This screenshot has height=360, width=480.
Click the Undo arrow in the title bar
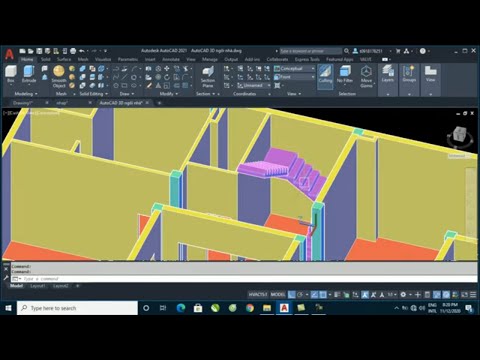[x=82, y=51]
